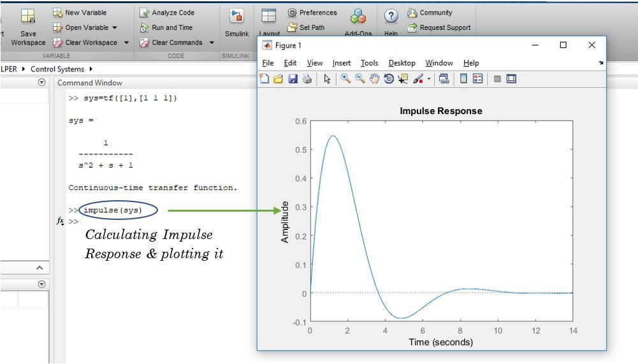Activate the Zoom Out magnifier tool
Screen dimensions: 638x364
(359, 78)
